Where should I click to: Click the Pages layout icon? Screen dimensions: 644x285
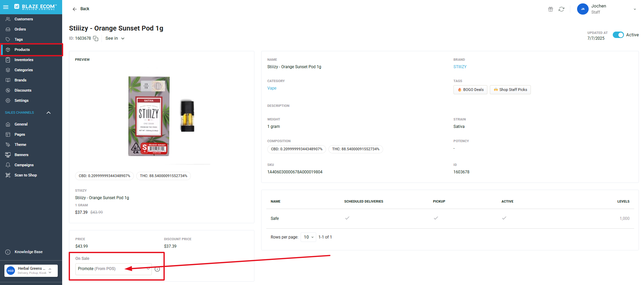click(8, 134)
